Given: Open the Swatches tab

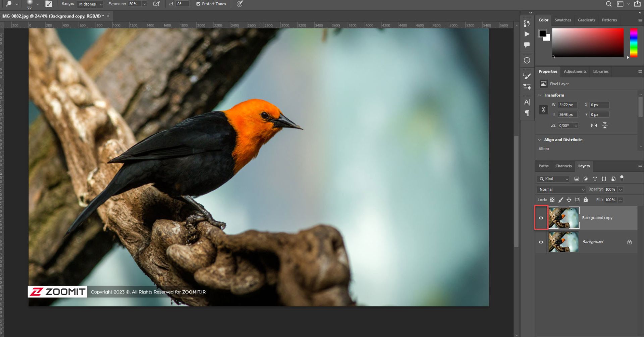Looking at the screenshot, I should (562, 20).
